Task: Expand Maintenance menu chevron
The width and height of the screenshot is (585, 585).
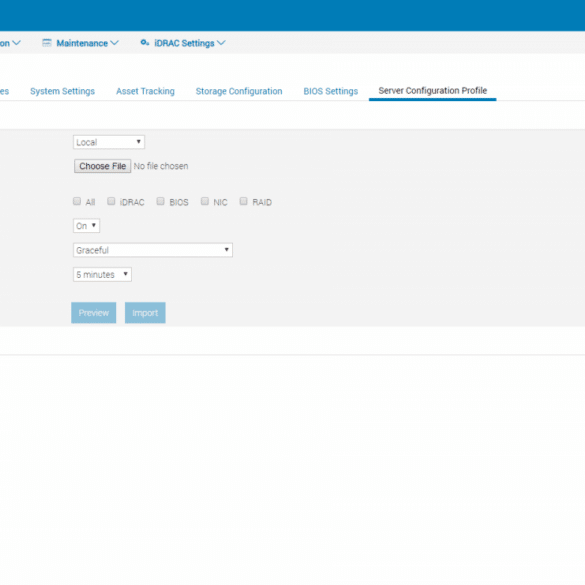Action: click(x=115, y=43)
